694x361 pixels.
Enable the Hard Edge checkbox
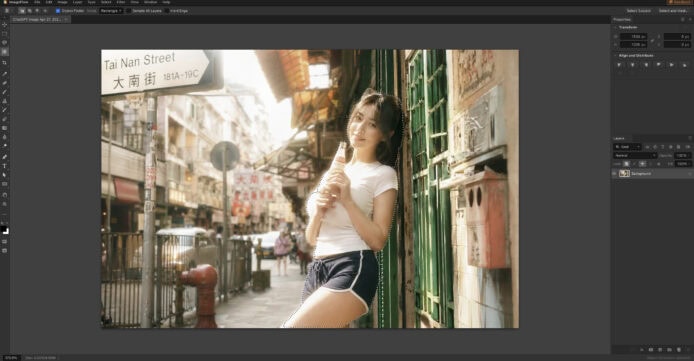[x=167, y=11]
